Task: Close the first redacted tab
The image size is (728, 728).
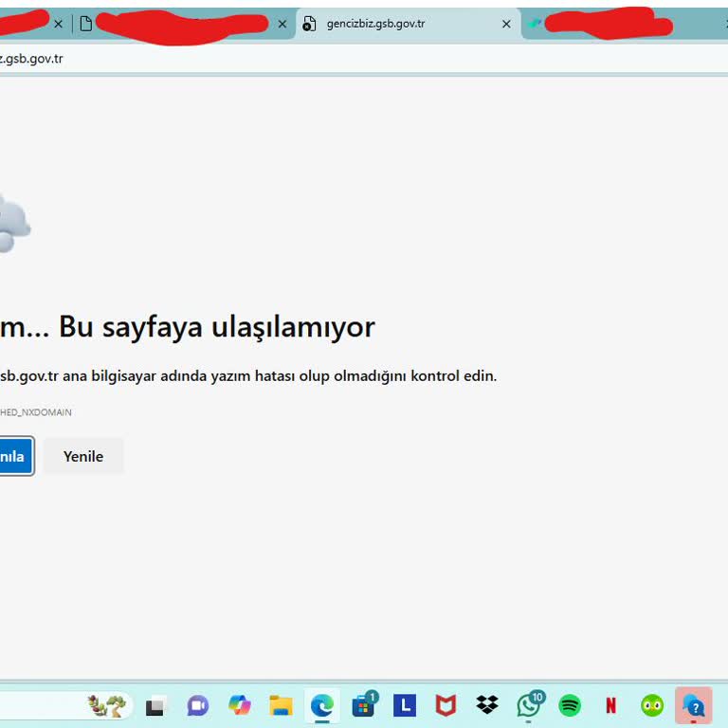Action: click(x=58, y=24)
